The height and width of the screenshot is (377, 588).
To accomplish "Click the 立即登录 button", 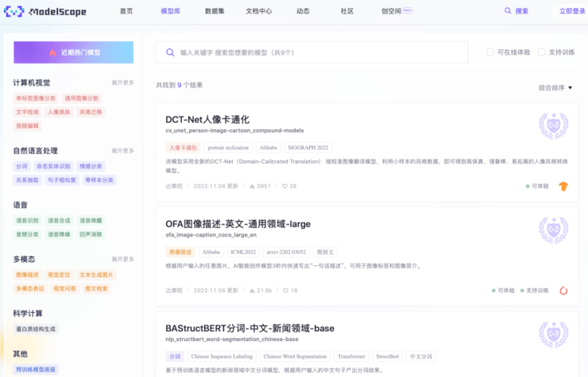I will (571, 11).
